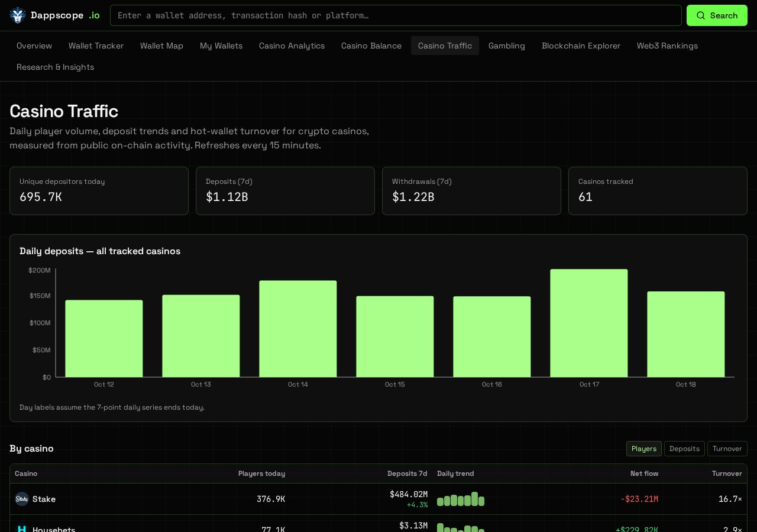Open the Casino Analytics tab

[x=292, y=46]
